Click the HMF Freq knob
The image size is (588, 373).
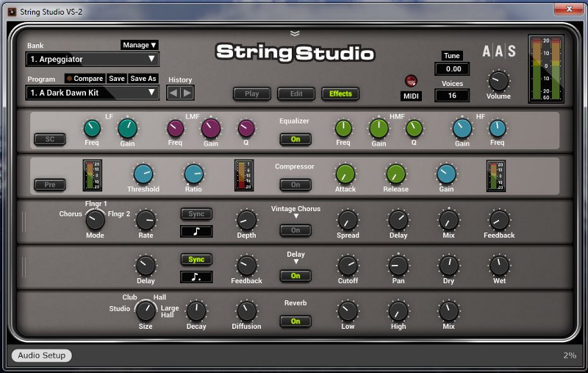pos(343,128)
